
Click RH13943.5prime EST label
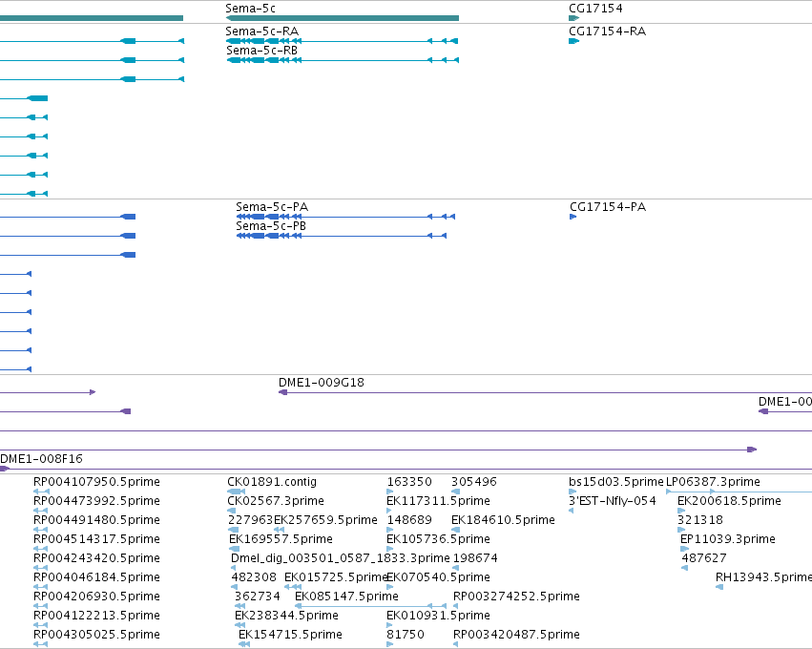763,577
